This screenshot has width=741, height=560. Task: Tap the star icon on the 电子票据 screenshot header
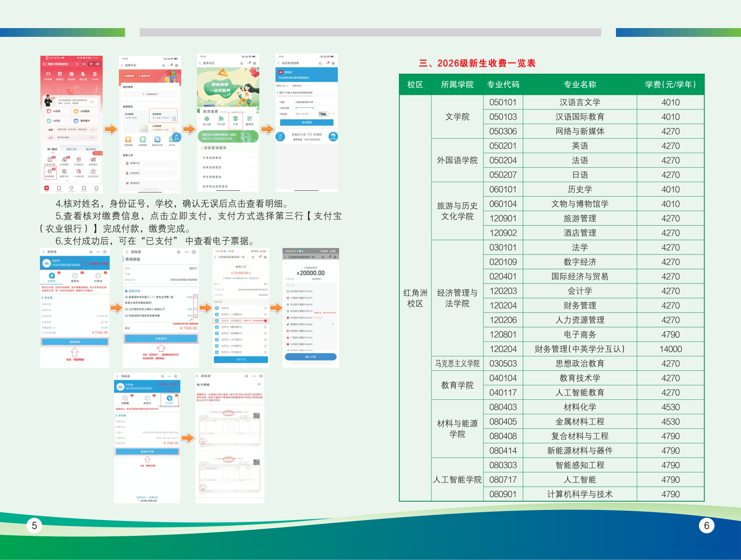[x=247, y=376]
